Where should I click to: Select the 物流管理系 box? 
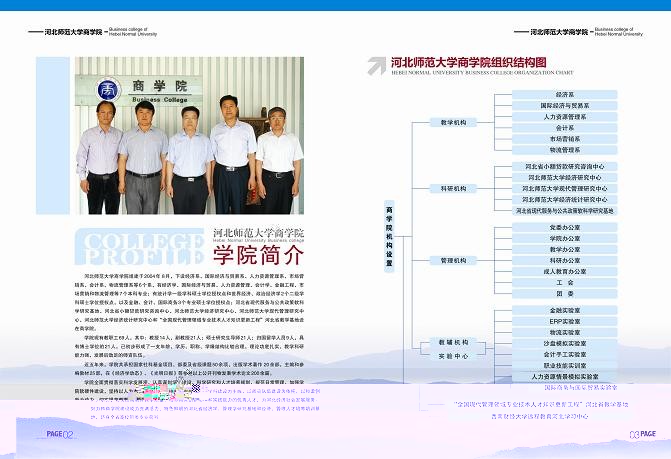pyautogui.click(x=564, y=150)
